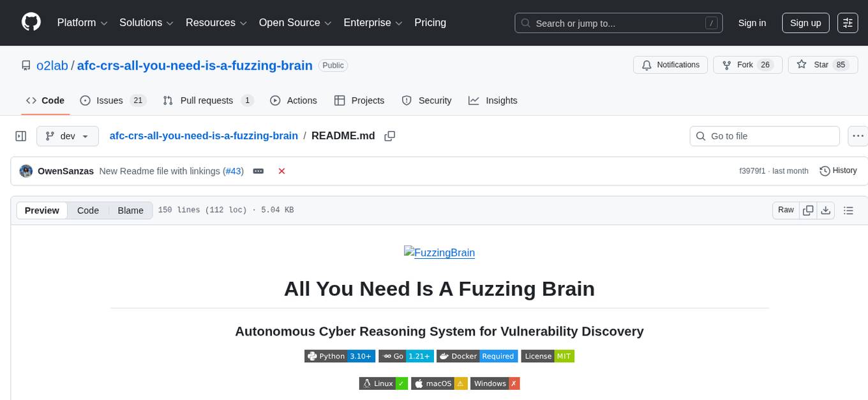Download the raw README file
Screen dimensions: 868x400
click(x=826, y=210)
